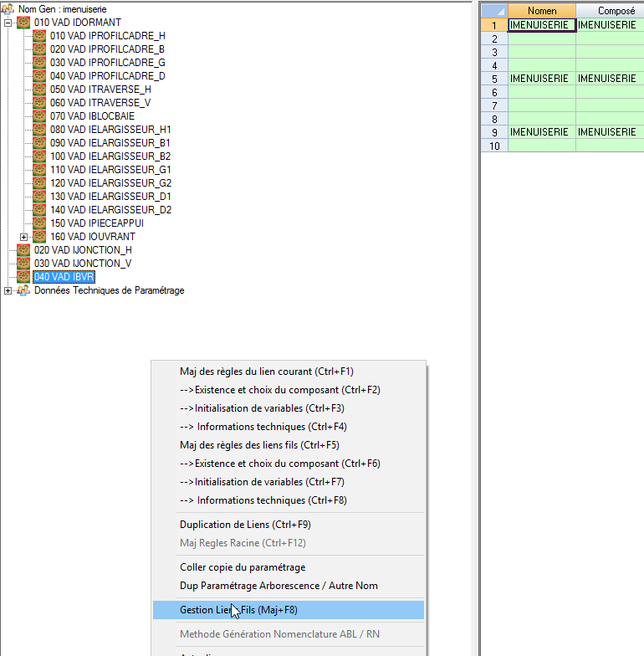Click the Nom Gen root node icon
The image size is (644, 656).
[8, 9]
